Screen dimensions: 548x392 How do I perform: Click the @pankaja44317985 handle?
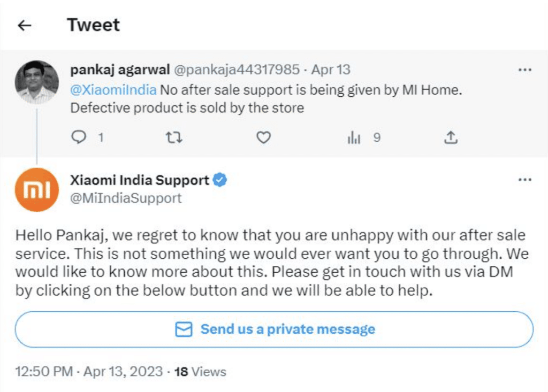tap(237, 70)
